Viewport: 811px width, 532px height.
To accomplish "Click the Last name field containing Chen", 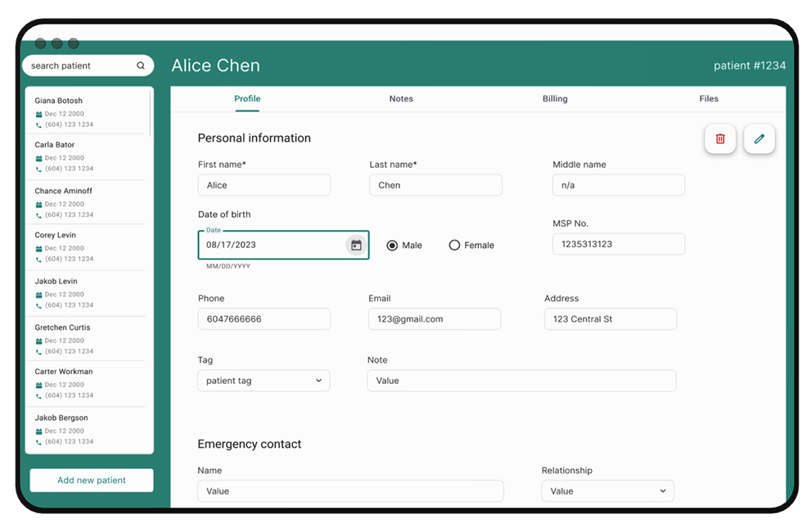I will (435, 185).
